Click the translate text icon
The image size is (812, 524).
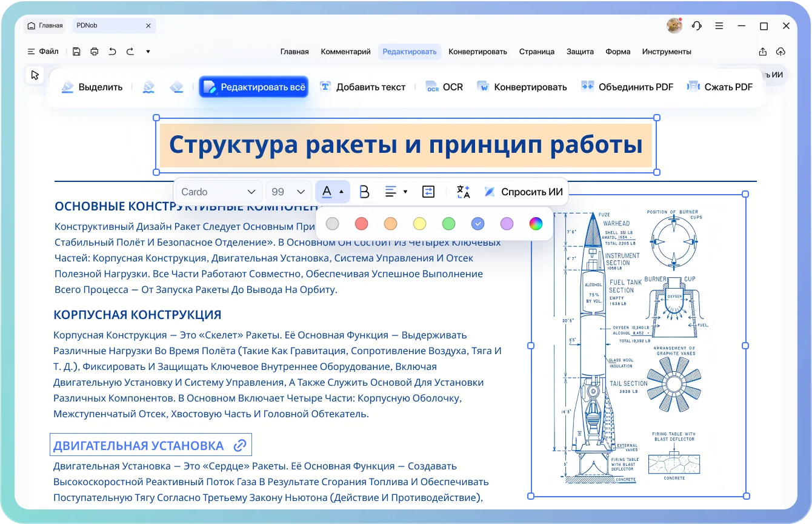click(463, 192)
